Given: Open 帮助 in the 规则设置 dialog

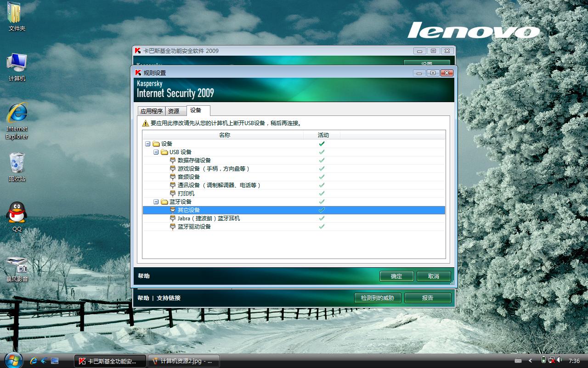Looking at the screenshot, I should coord(144,276).
